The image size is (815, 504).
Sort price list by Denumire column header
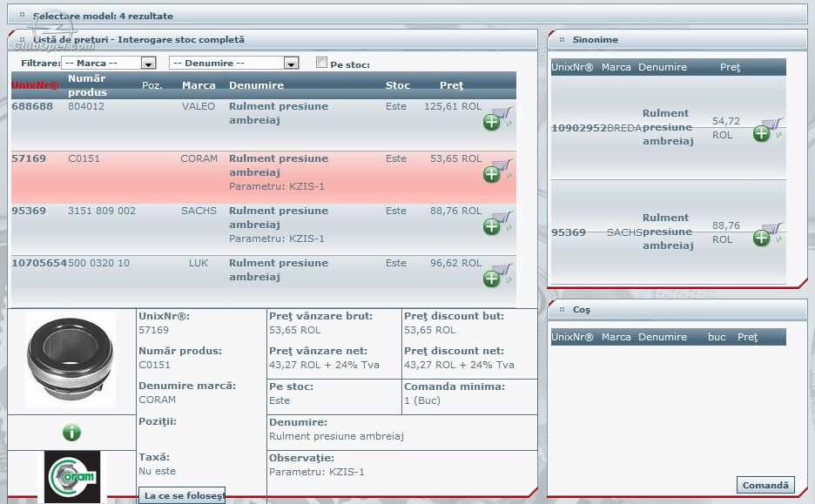[256, 85]
